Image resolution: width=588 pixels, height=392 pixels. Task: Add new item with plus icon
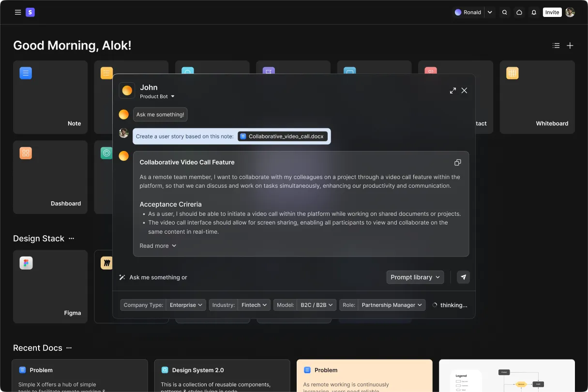click(x=570, y=45)
